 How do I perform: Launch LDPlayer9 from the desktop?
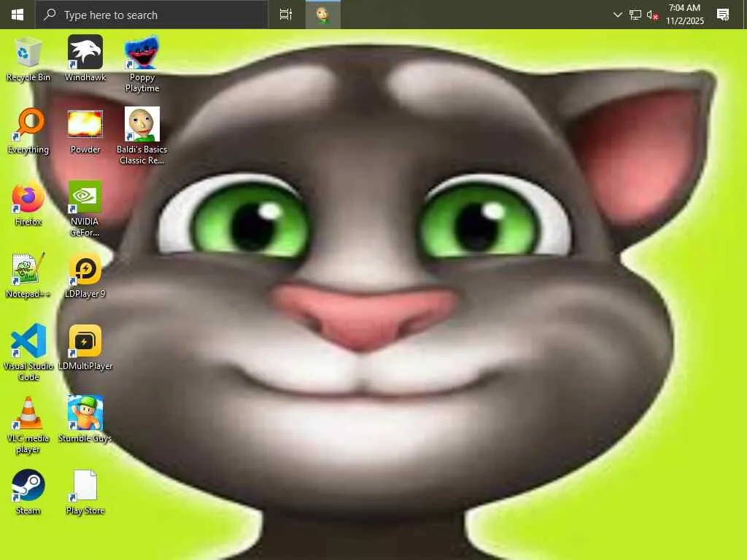[x=85, y=276]
